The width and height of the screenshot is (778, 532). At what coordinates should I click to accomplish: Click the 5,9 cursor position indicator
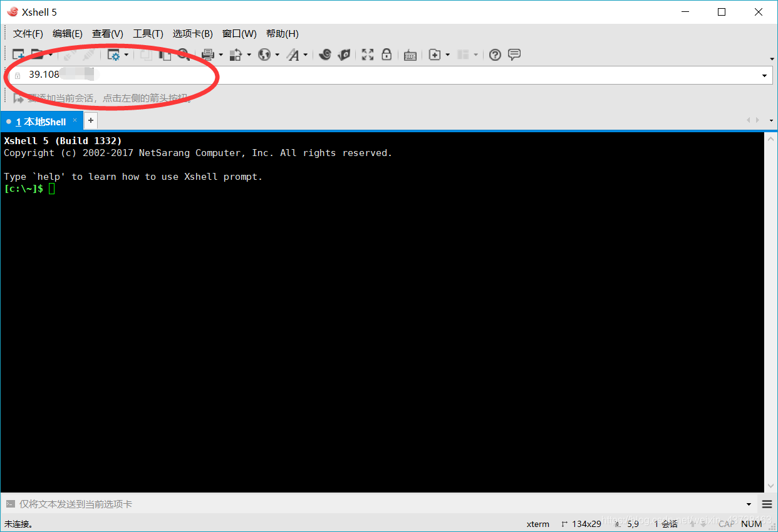[x=628, y=524]
